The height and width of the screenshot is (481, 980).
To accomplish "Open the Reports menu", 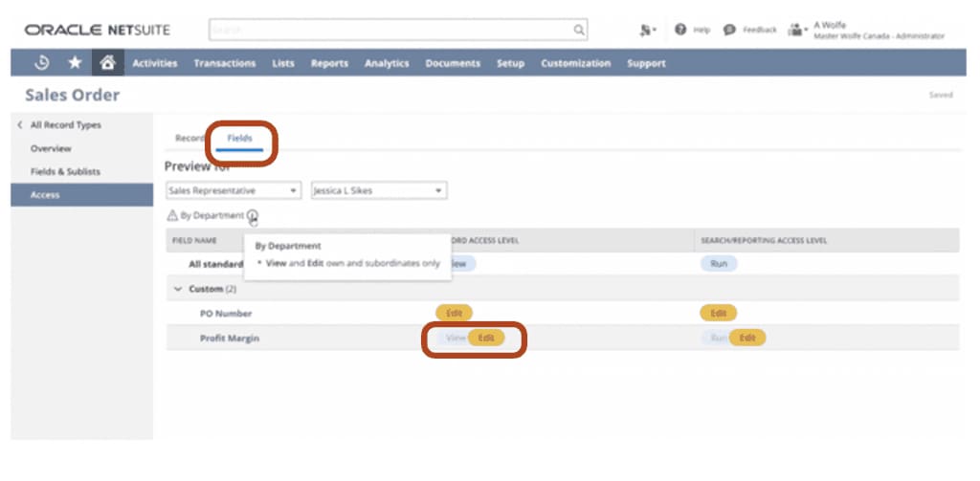I will click(x=329, y=63).
